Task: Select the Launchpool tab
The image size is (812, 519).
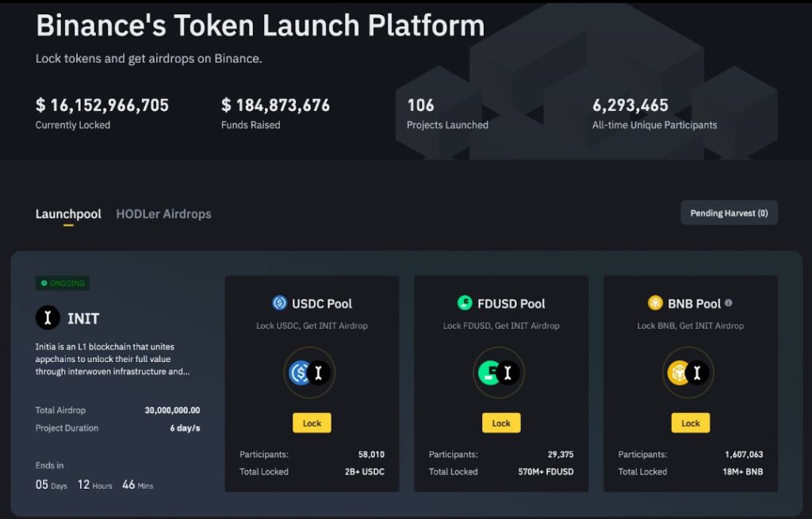Action: [68, 214]
